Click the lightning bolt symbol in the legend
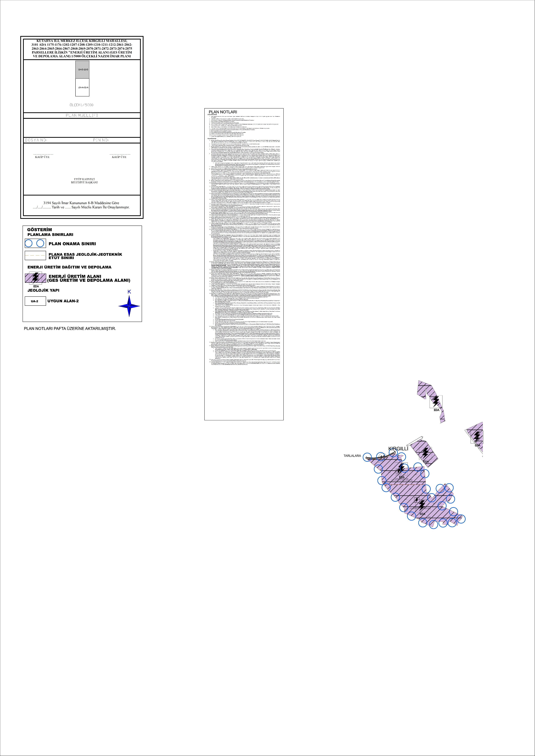Viewport: 535px width, 756px height. pyautogui.click(x=35, y=278)
